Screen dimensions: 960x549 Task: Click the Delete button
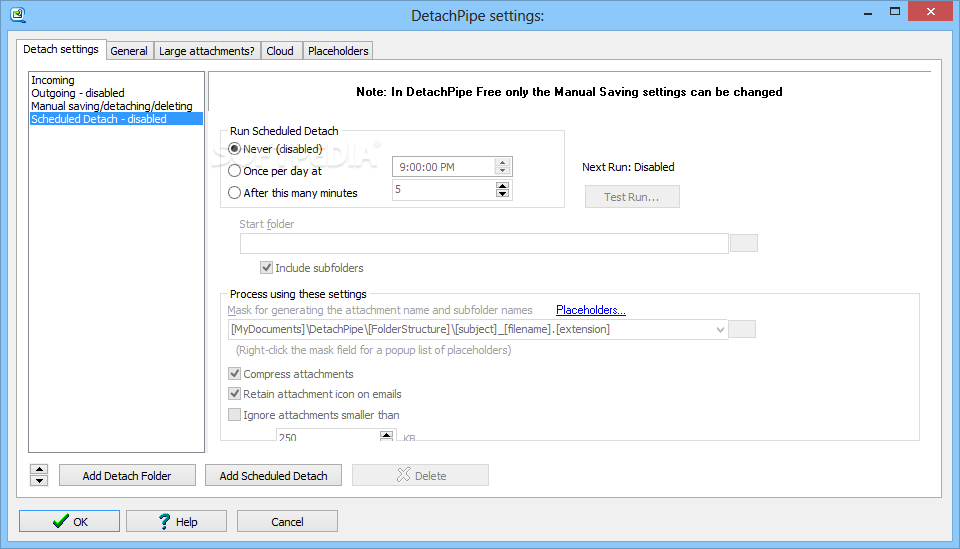tap(420, 476)
